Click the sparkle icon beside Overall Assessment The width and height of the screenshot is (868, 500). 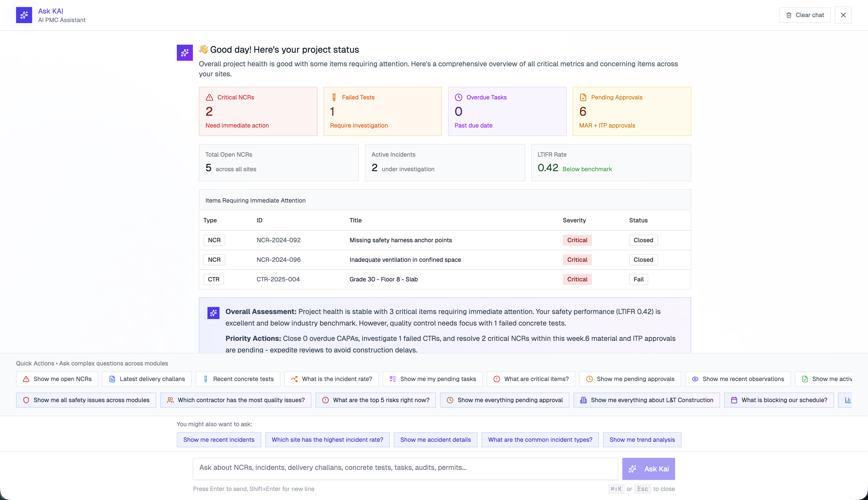pos(213,313)
